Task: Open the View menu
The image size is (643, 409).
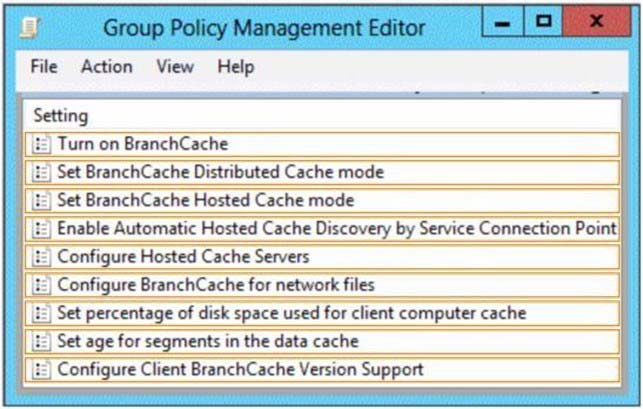Action: pos(175,66)
